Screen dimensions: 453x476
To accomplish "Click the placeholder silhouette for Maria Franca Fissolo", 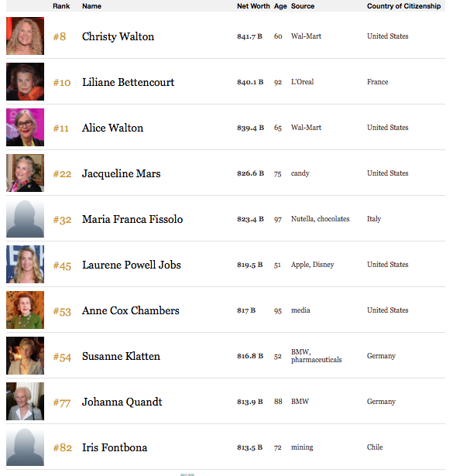I will click(26, 219).
